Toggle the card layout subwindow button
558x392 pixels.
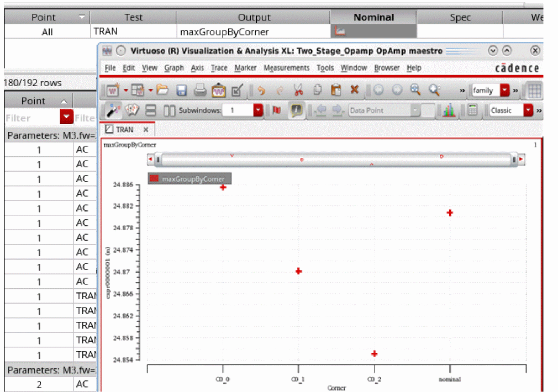tap(131, 110)
